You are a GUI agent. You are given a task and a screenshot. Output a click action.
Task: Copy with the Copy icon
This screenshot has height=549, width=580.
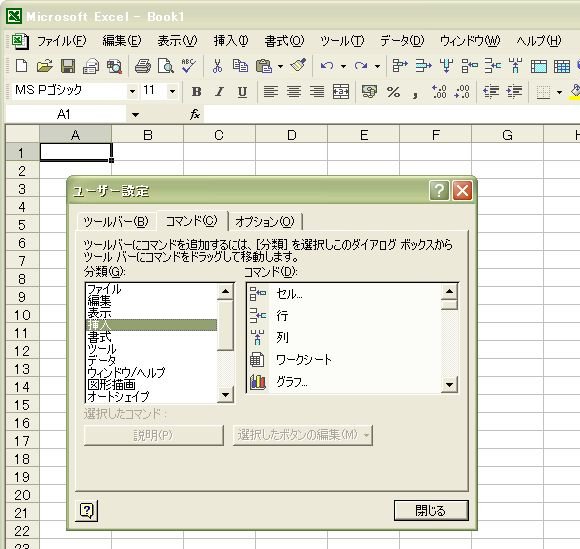pyautogui.click(x=240, y=66)
